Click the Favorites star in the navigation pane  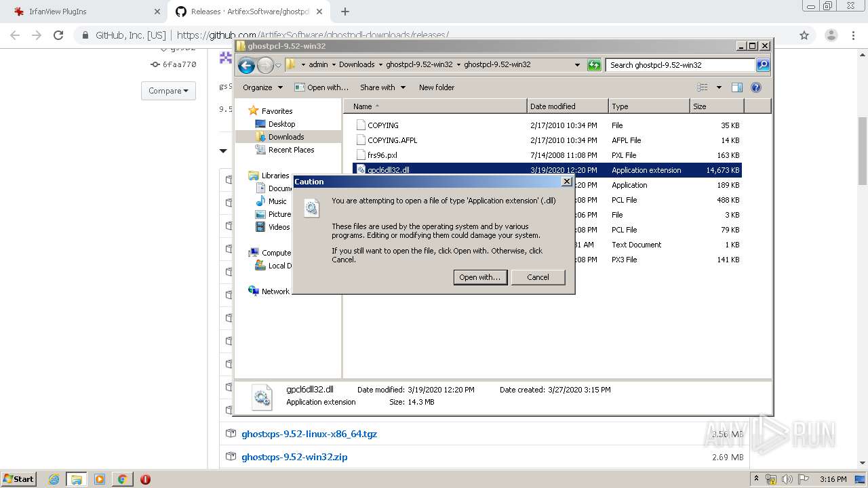click(x=254, y=110)
